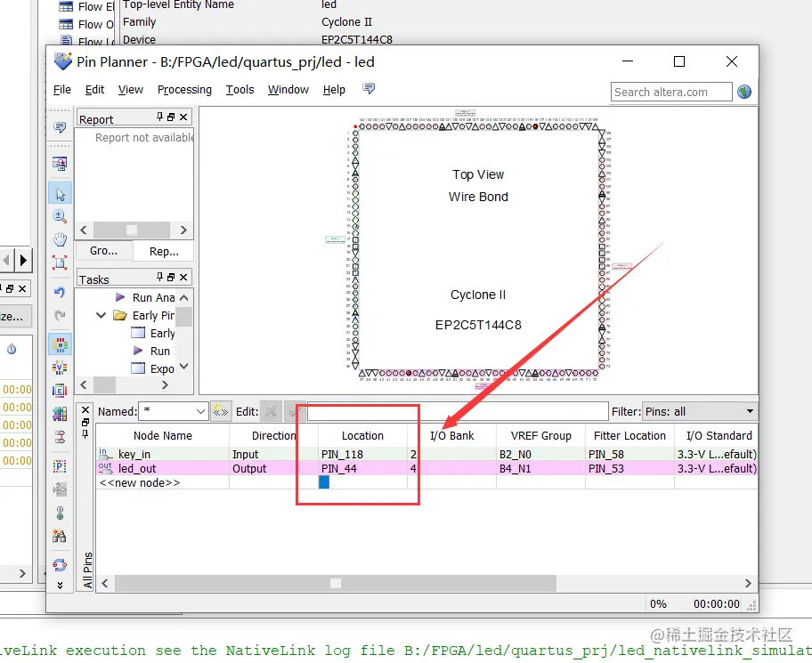Open the Window menu
The height and width of the screenshot is (663, 812).
click(288, 90)
